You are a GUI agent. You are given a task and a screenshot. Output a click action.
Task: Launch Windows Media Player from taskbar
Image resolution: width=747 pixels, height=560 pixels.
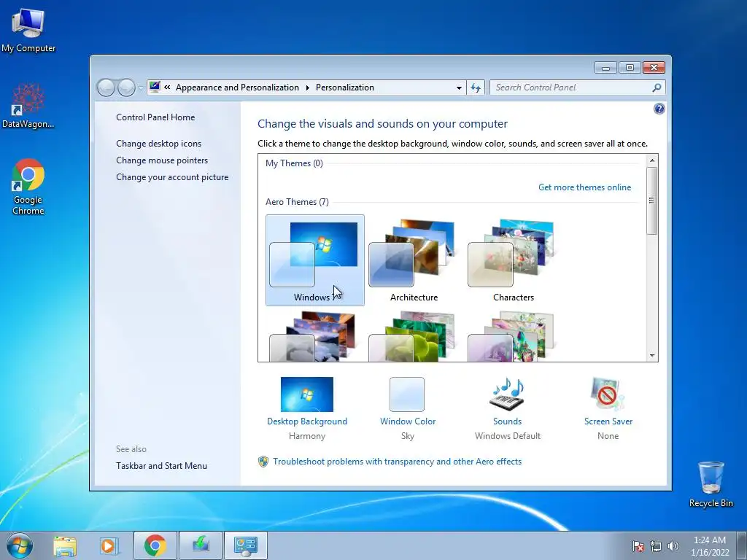(109, 545)
